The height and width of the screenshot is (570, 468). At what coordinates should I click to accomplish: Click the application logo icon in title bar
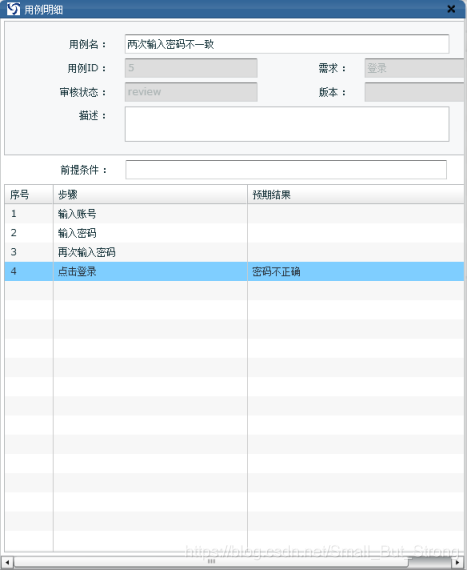tap(13, 9)
